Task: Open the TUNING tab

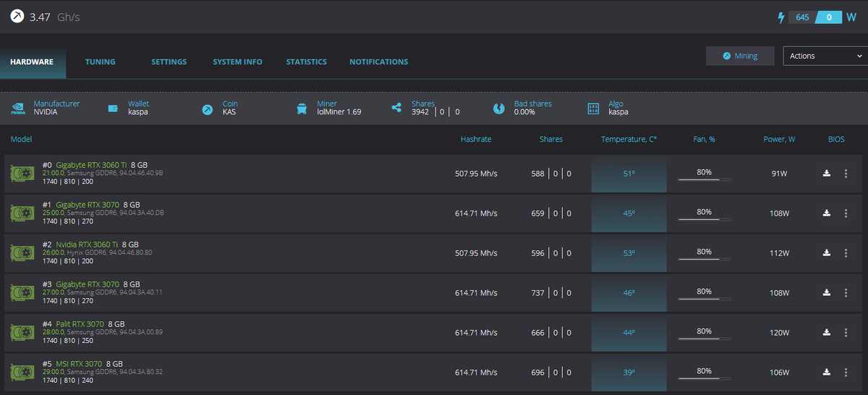Action: [100, 62]
